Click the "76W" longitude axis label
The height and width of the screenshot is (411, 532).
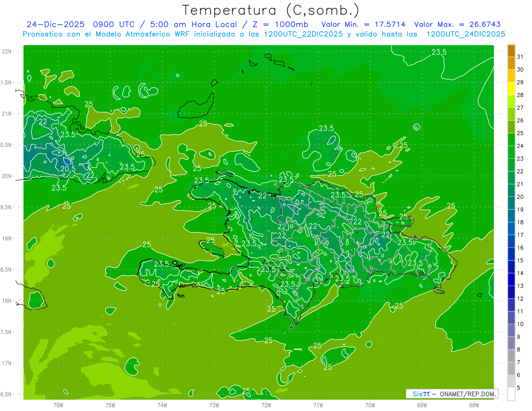[58, 405]
